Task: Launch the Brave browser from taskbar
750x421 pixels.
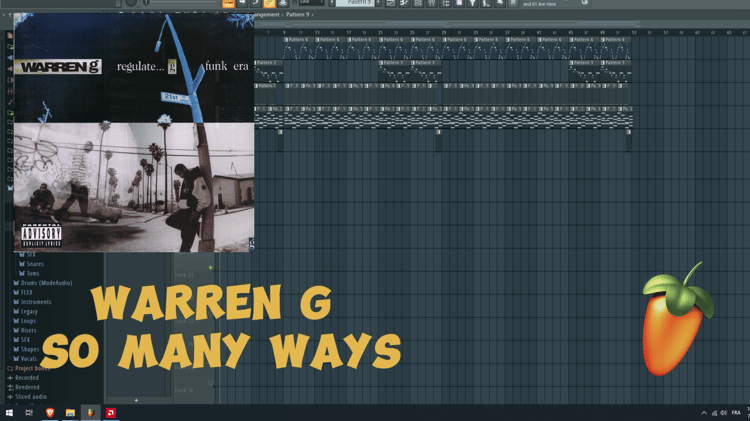Action: pyautogui.click(x=50, y=412)
